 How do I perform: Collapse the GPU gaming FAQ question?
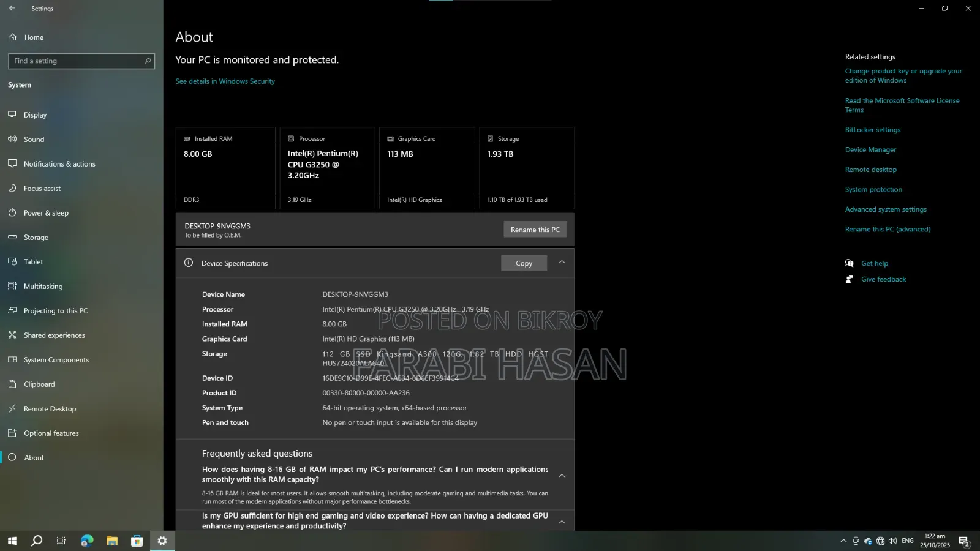tap(562, 522)
